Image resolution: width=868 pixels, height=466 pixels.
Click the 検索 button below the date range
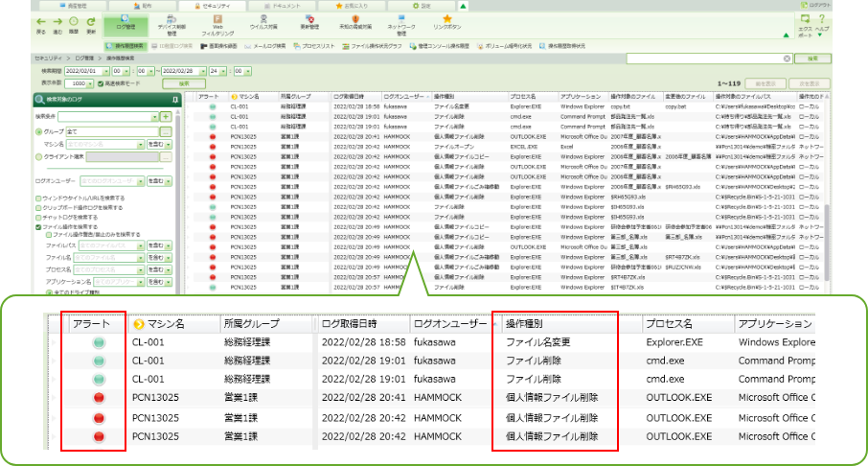(184, 83)
